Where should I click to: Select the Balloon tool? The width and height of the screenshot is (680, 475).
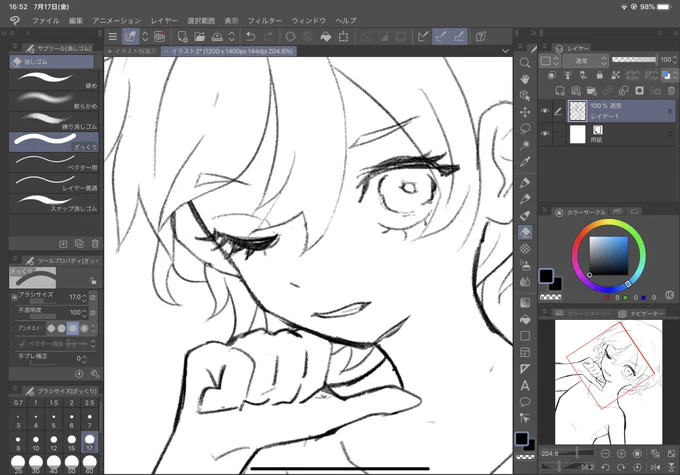[x=525, y=402]
